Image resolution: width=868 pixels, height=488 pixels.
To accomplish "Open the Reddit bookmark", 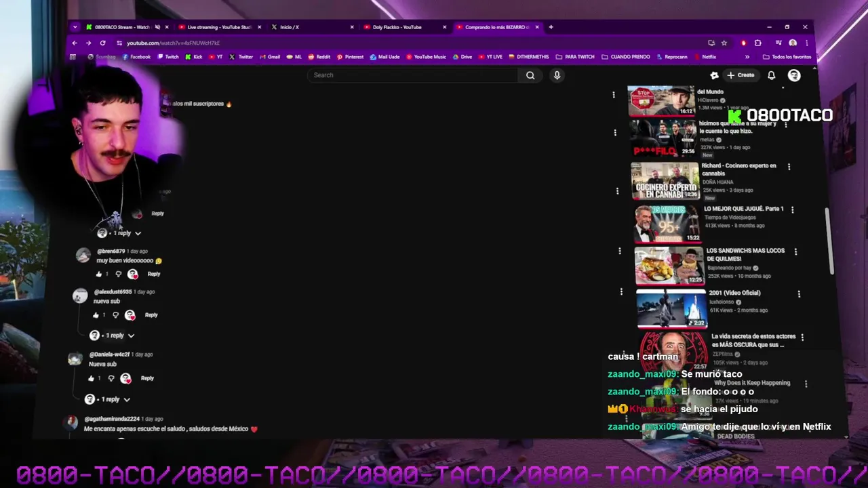I will [x=319, y=57].
